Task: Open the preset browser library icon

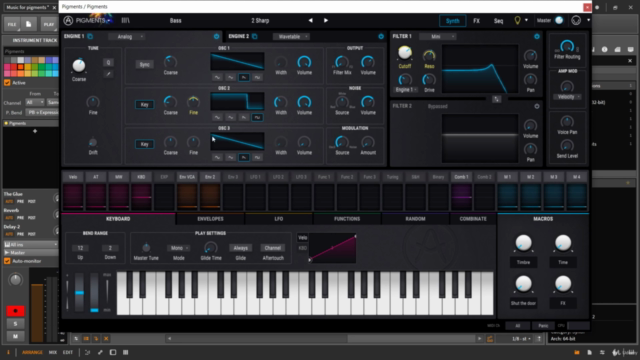Action: 125,20
